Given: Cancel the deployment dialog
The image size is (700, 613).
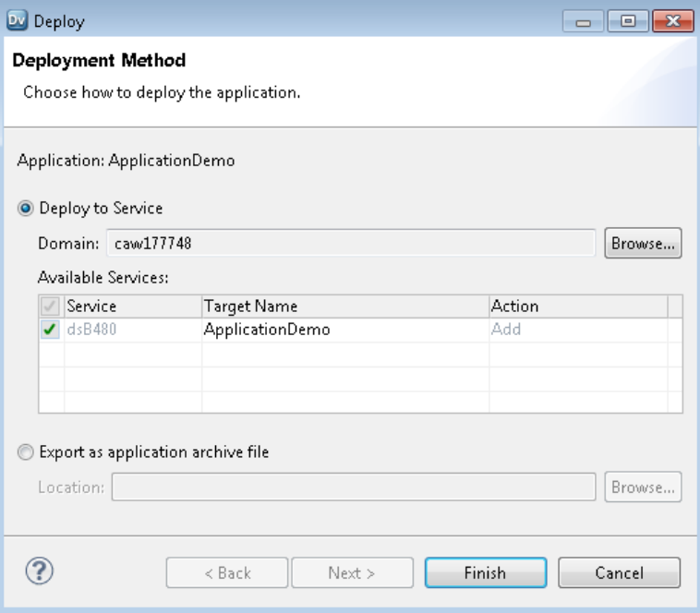Looking at the screenshot, I should (619, 573).
